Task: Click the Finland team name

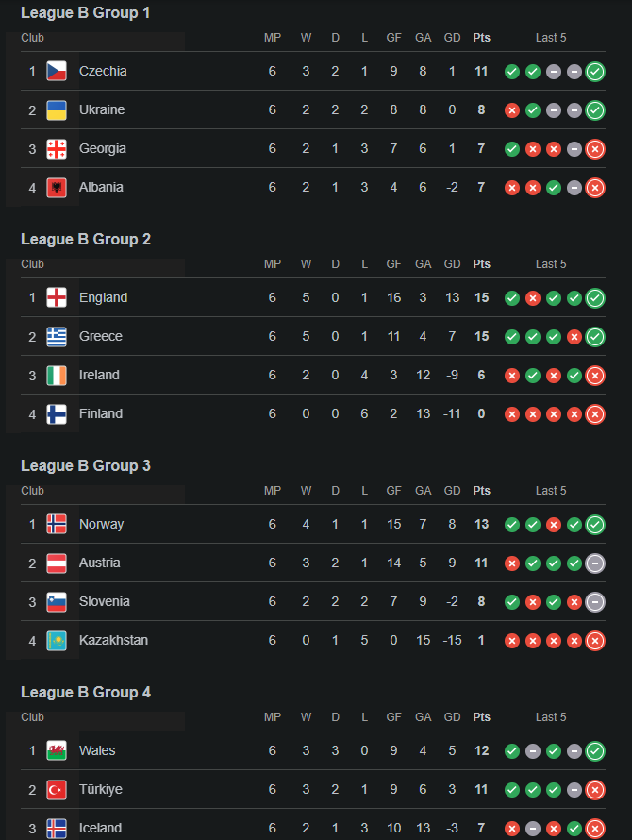Action: click(100, 413)
